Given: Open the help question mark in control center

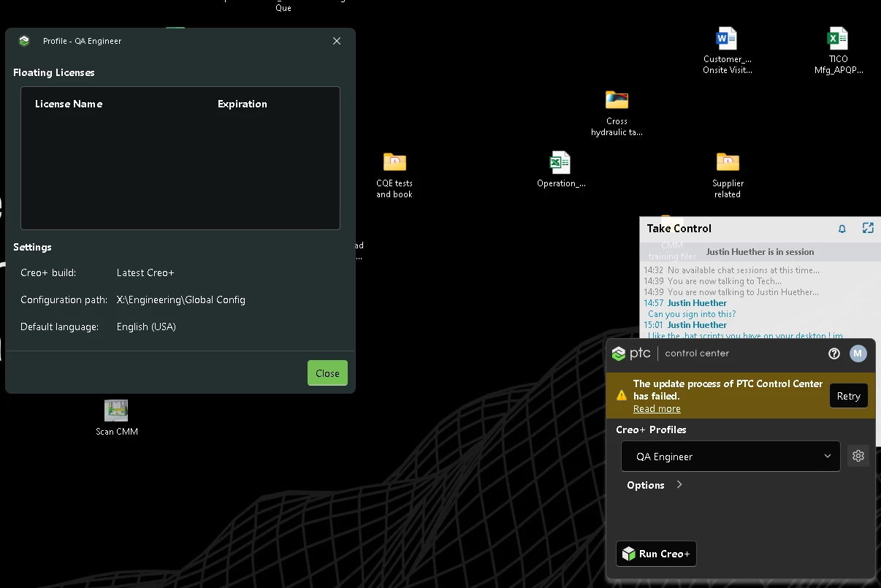Looking at the screenshot, I should (x=834, y=354).
